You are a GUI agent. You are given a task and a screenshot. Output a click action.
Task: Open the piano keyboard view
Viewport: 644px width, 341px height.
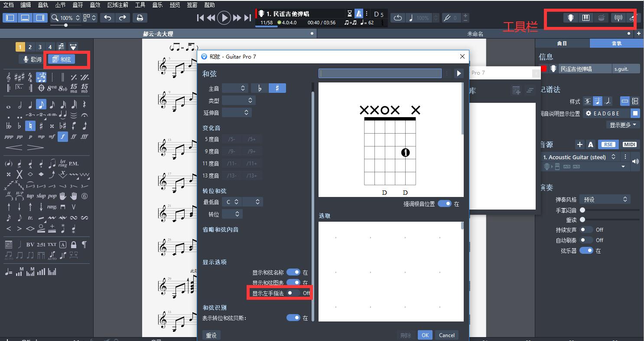click(586, 18)
